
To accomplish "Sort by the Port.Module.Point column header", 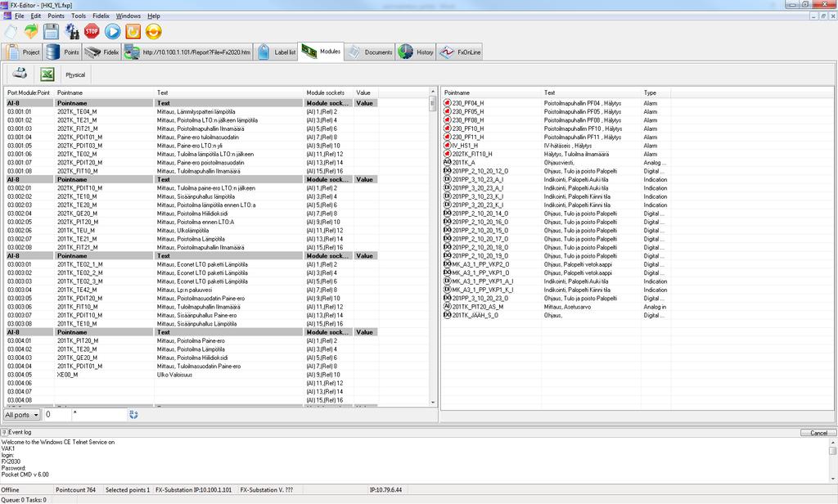I will coord(29,92).
